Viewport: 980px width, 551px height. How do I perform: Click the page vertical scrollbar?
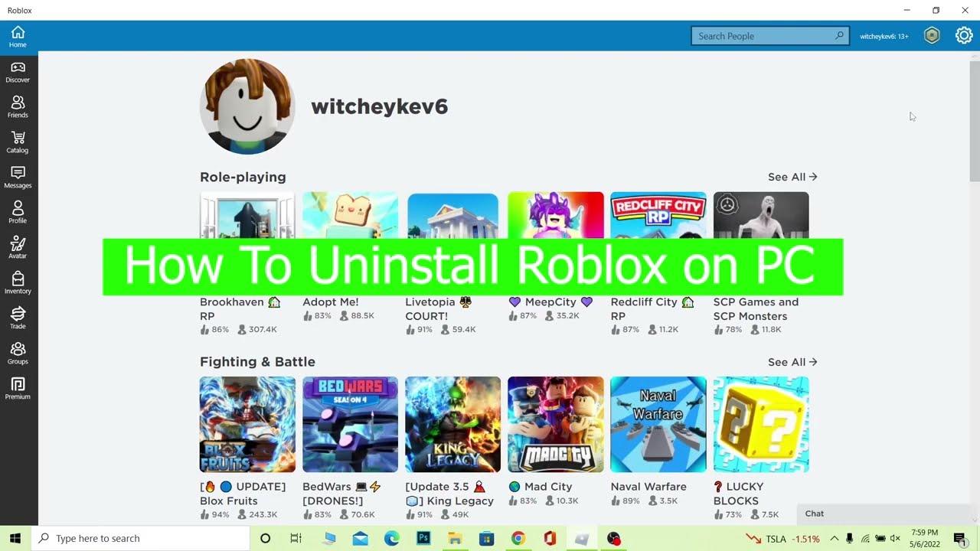click(x=974, y=120)
